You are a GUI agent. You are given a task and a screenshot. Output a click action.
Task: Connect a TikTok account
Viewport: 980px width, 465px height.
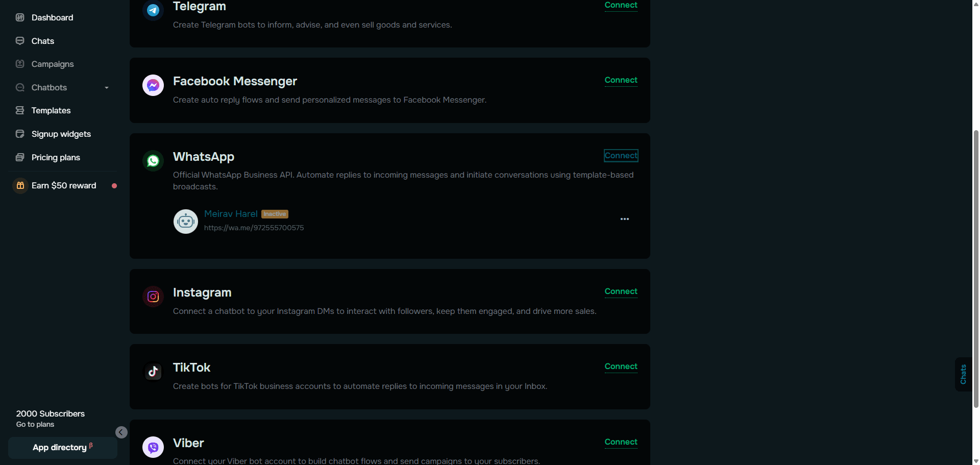(621, 366)
